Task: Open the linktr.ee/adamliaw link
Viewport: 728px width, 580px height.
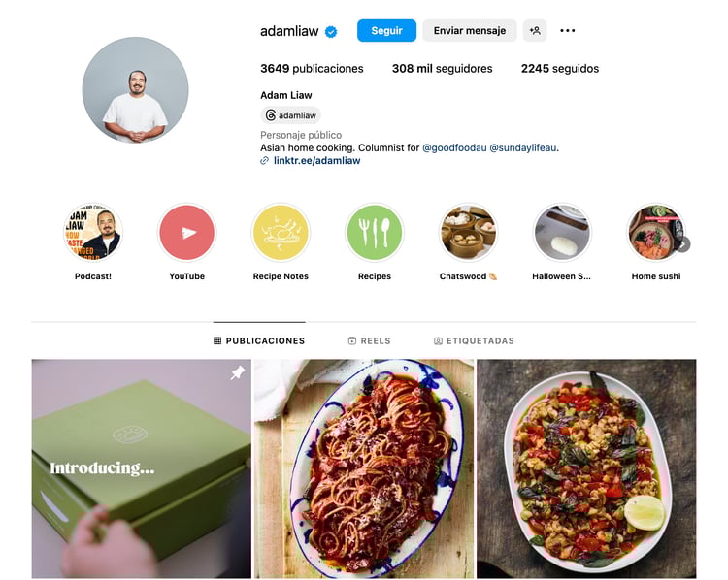Action: [316, 161]
